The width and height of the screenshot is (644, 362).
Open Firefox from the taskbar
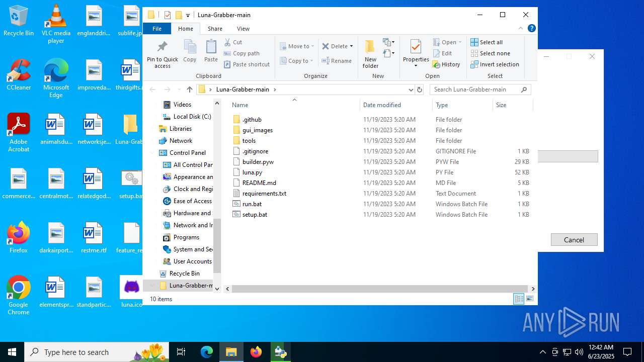point(256,352)
